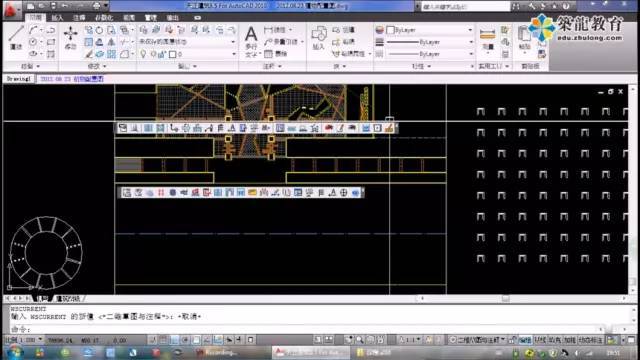640x360 pixels.
Task: Open the workspace selector dropdown in status bar
Action: tap(478, 340)
